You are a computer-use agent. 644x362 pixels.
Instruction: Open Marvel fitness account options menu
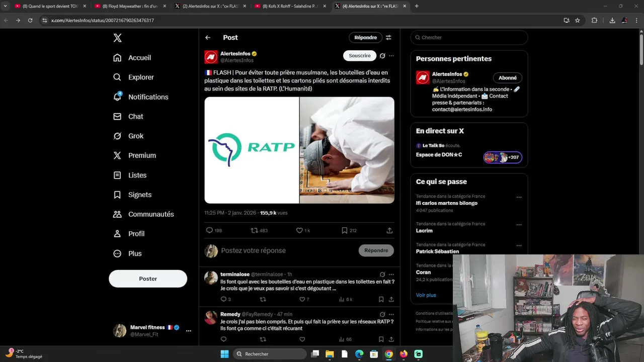coord(189,331)
